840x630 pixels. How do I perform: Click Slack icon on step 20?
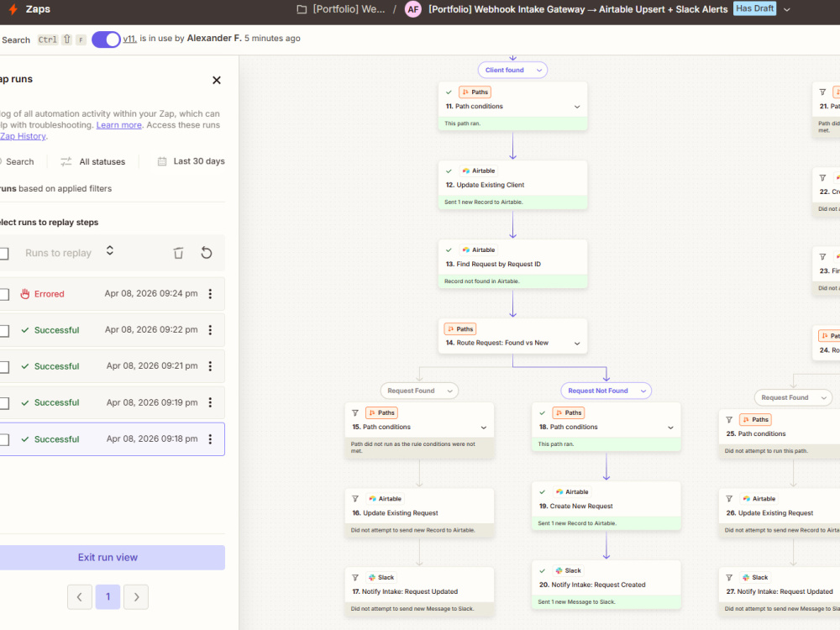pyautogui.click(x=559, y=570)
